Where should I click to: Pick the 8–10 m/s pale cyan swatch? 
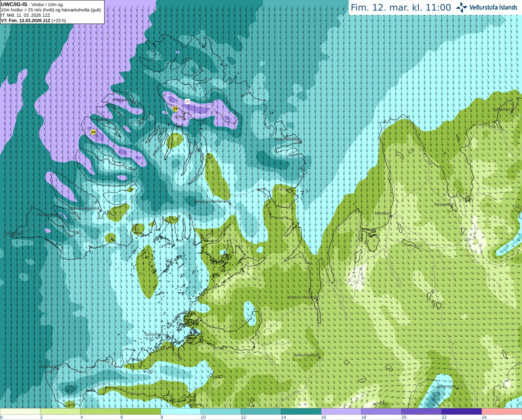181,411
